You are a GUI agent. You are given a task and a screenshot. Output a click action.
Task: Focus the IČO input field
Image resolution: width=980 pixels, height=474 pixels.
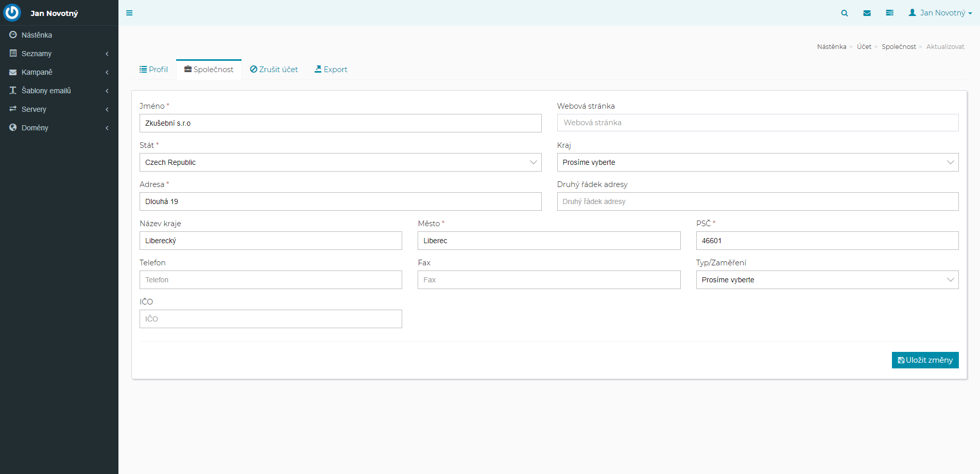click(271, 319)
